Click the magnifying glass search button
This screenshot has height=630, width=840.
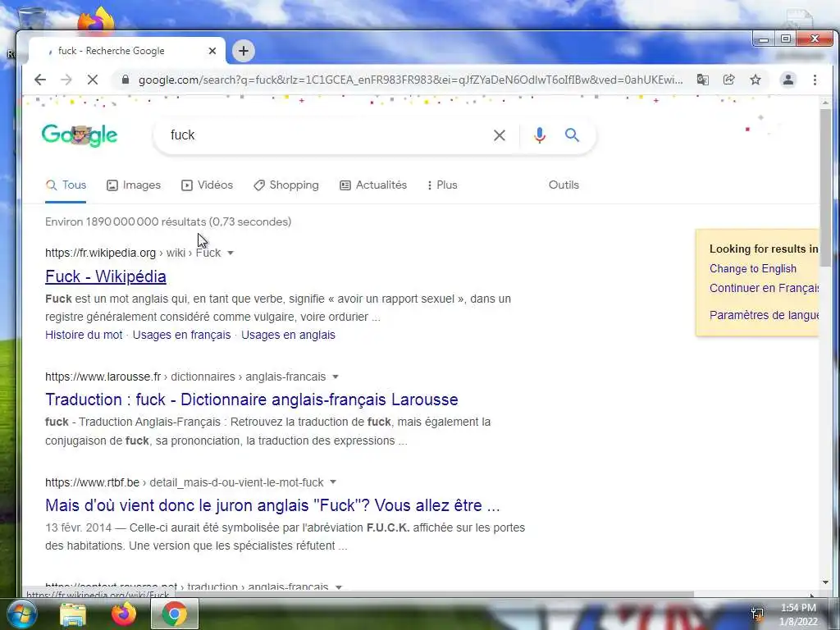[572, 135]
